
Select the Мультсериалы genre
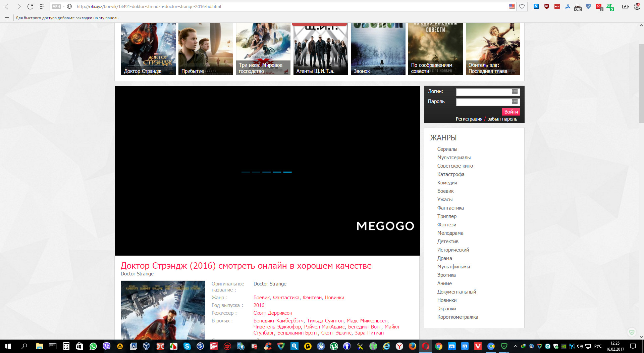click(x=454, y=158)
